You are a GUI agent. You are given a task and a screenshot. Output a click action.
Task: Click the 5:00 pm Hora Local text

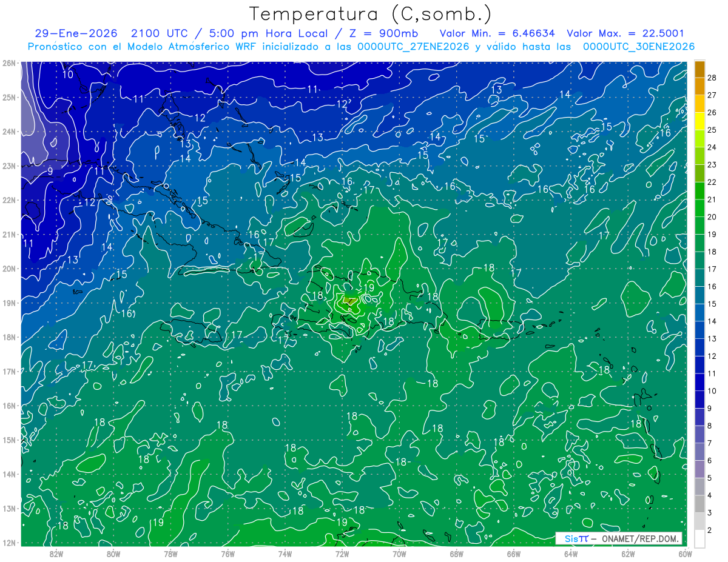click(268, 33)
